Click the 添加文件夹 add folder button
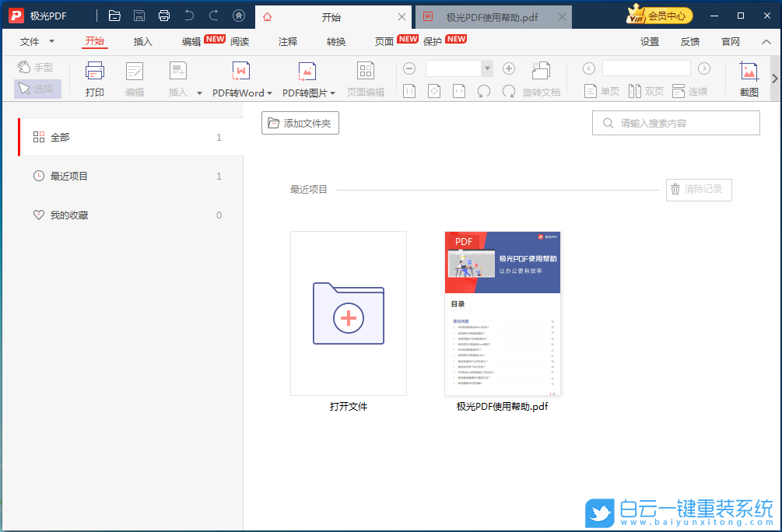 [300, 122]
